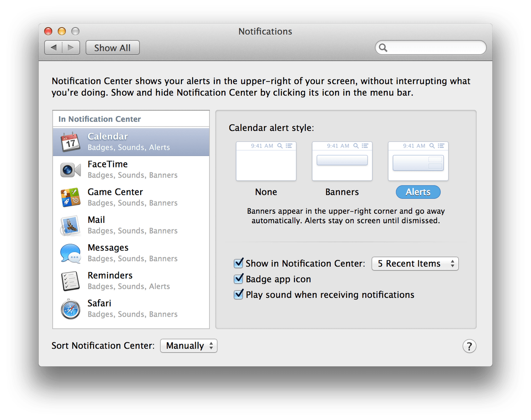Viewport: 531px width, 420px height.
Task: Toggle the Badge app icon checkbox
Action: coord(239,279)
